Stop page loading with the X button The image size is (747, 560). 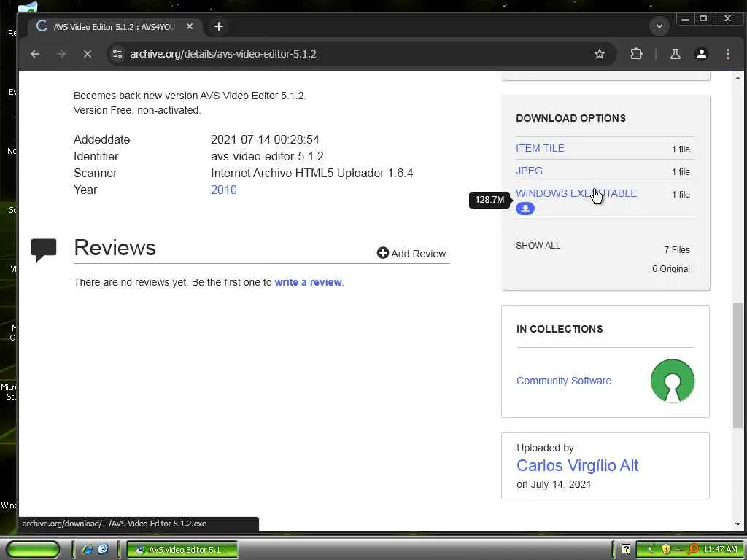coord(88,54)
